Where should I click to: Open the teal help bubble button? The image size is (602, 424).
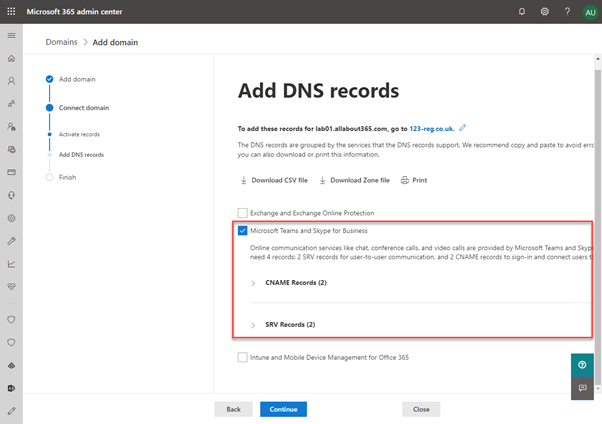[x=582, y=365]
